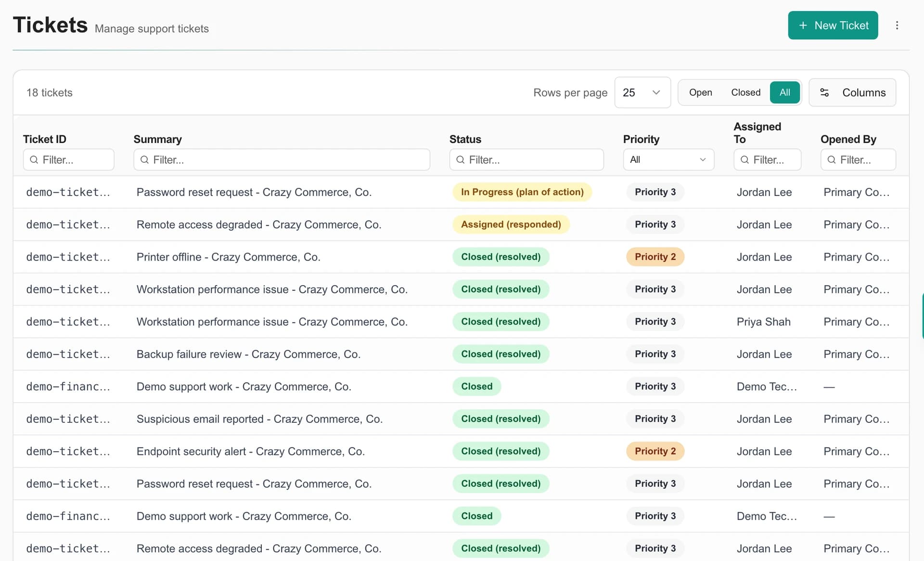Select the All tickets filter
This screenshot has height=561, width=924.
(784, 92)
